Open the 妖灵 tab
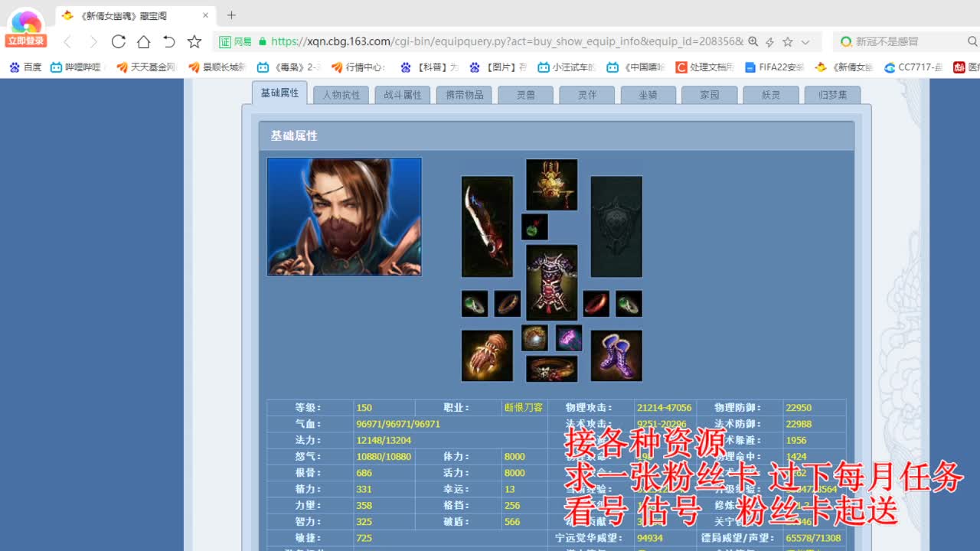 tap(771, 95)
